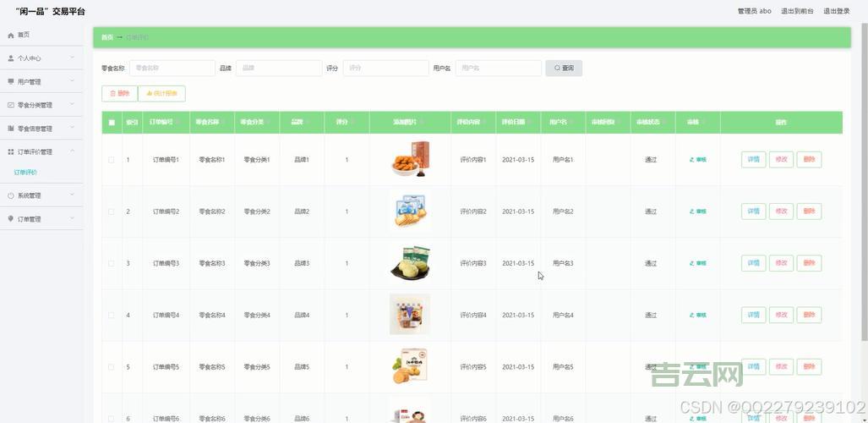This screenshot has width=868, height=423.
Task: Click 修改 for the 订单编号1 row
Action: (x=781, y=160)
